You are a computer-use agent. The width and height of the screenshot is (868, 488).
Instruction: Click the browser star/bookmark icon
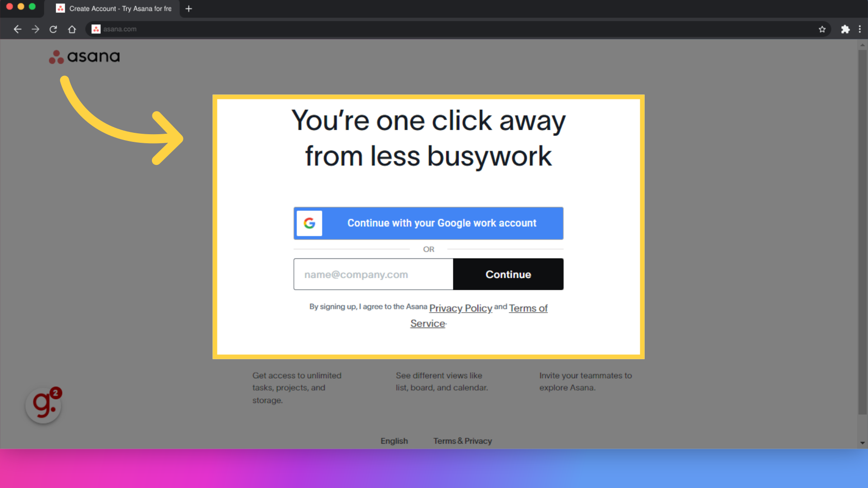point(822,28)
